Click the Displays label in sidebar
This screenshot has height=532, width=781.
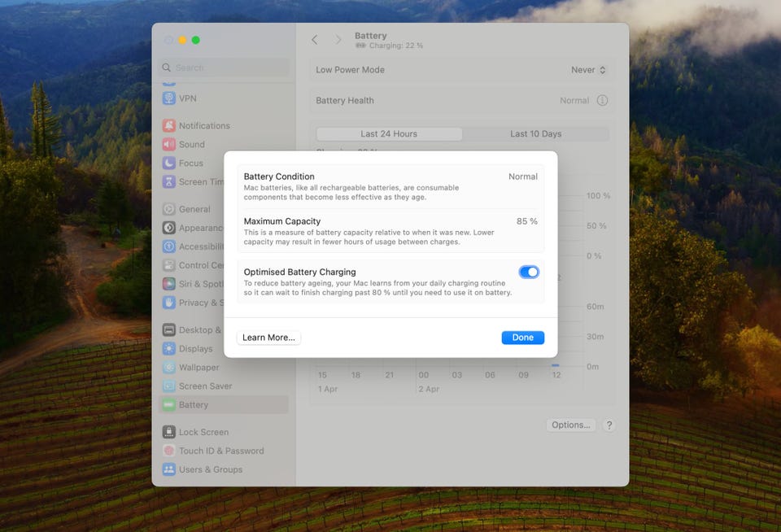click(x=196, y=349)
